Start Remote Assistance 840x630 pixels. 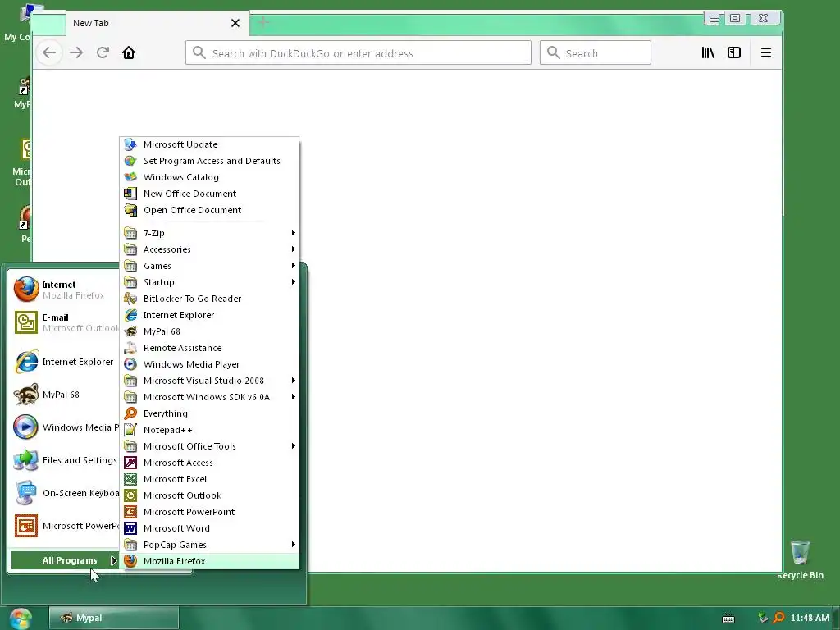click(209, 348)
